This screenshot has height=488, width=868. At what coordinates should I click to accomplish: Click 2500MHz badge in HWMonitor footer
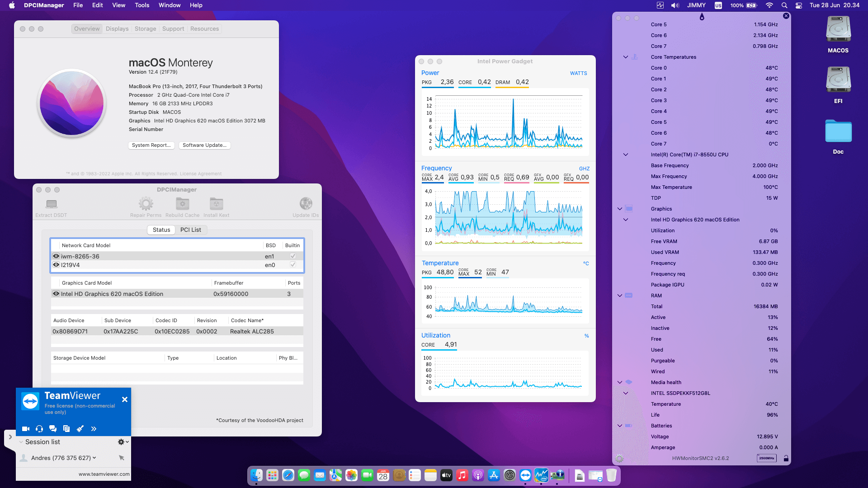(x=766, y=458)
